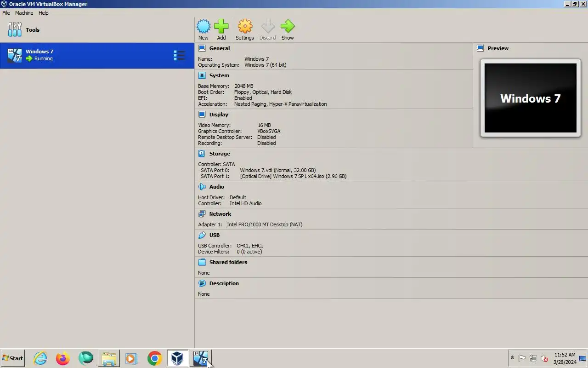Open machine Settings gear icon
The height and width of the screenshot is (368, 588).
click(245, 26)
